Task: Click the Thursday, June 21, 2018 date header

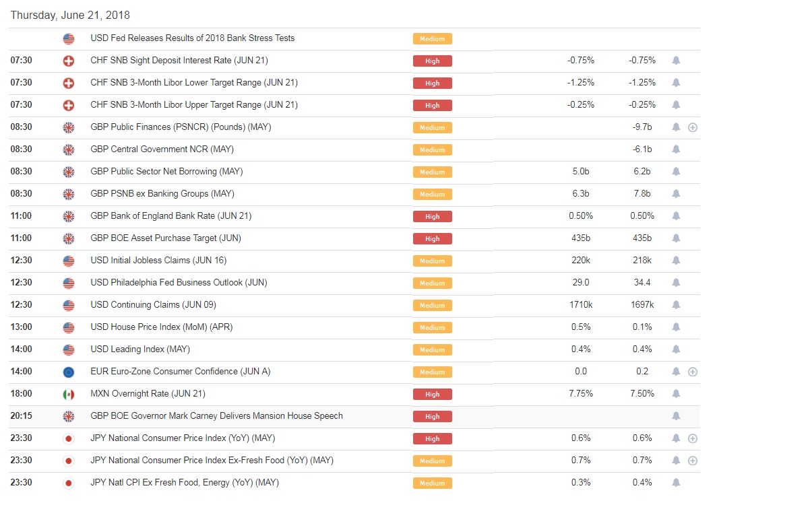Action: pyautogui.click(x=70, y=15)
